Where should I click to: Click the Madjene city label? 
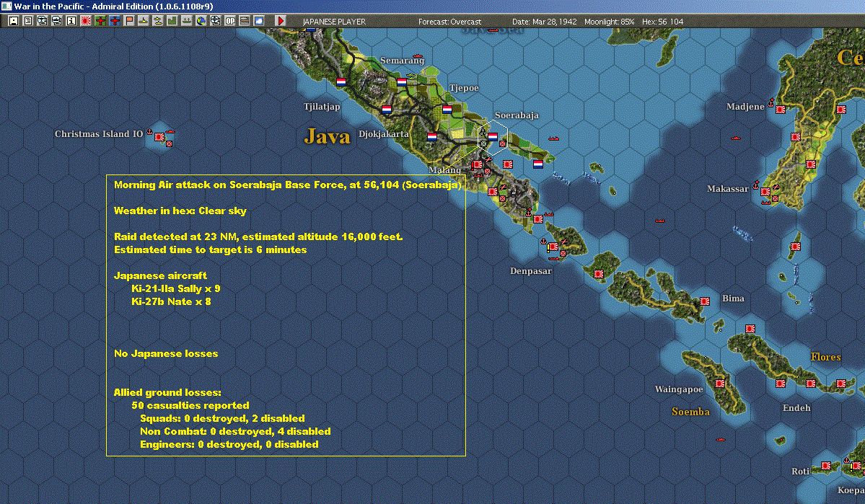[745, 107]
